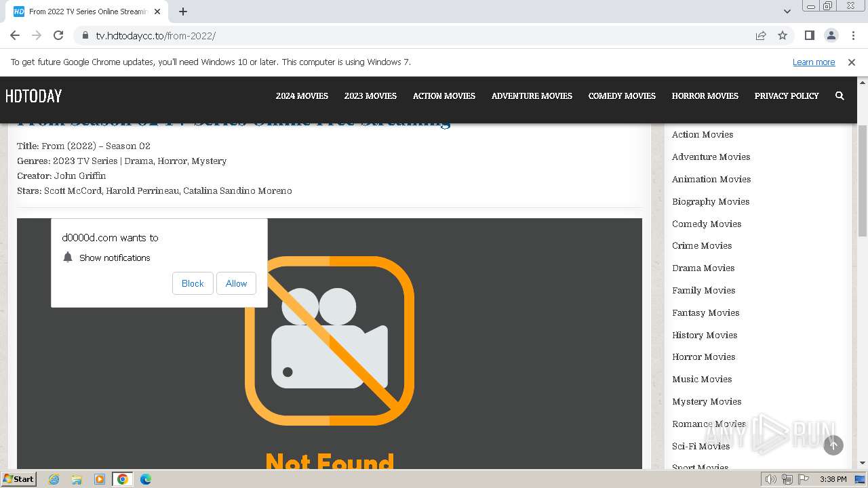Open Horror Movies sidebar link
The image size is (868, 488).
703,357
